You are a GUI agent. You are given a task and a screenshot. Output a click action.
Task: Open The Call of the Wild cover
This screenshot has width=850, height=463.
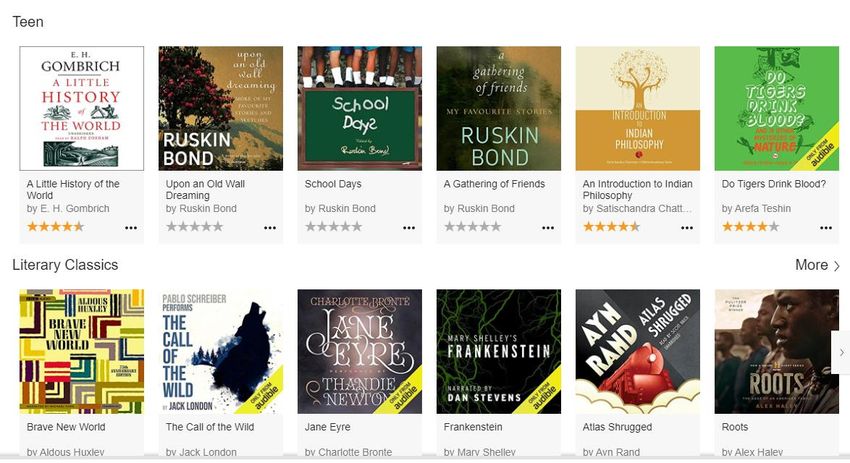coord(221,351)
